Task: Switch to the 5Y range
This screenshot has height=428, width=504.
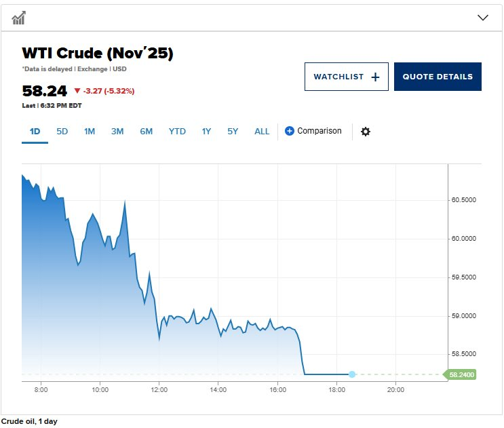Action: click(233, 132)
